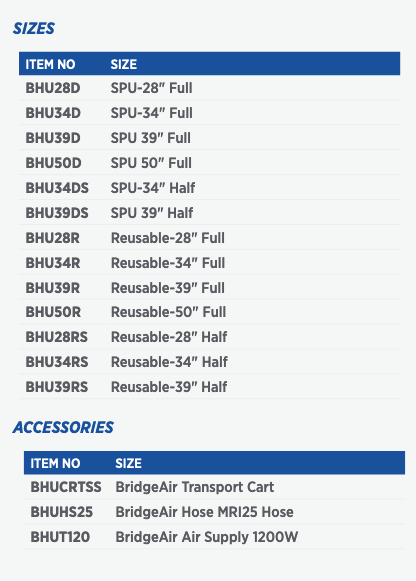Click item number BHU34D
The height and width of the screenshot is (581, 416).
coord(53,113)
